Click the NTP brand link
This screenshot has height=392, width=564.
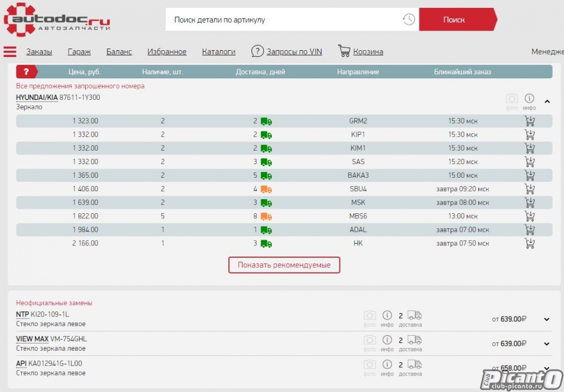pos(23,314)
